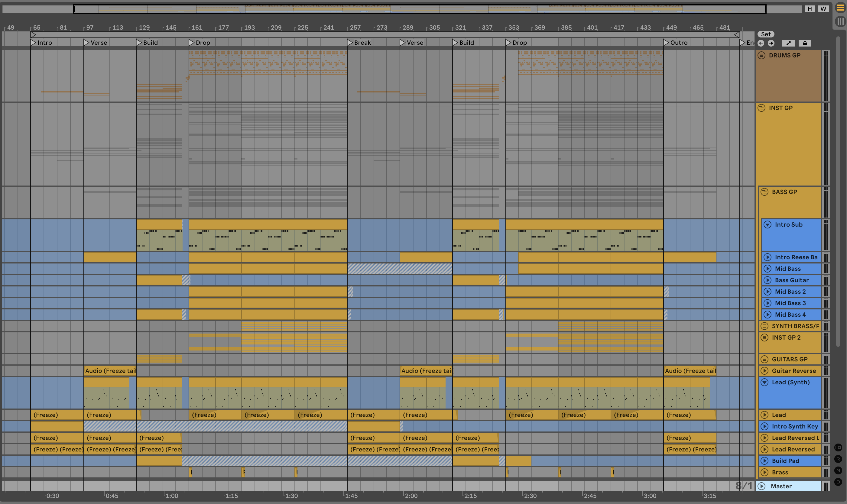This screenshot has width=847, height=504.
Task: Show the Track Delay section with the D button
Action: 838,482
